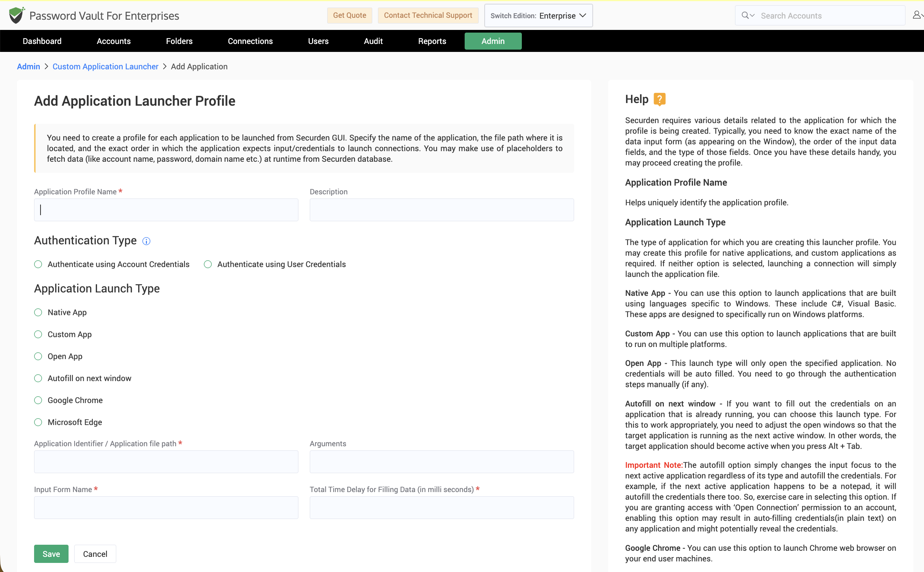Click the 'Add Application' breadcrumb text
Image resolution: width=924 pixels, height=572 pixels.
click(x=199, y=67)
